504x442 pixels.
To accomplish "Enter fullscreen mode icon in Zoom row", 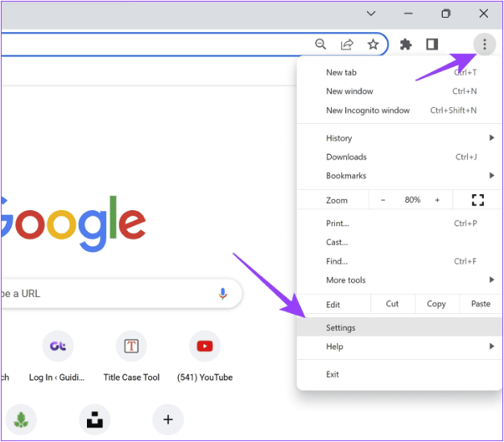I will [x=477, y=200].
